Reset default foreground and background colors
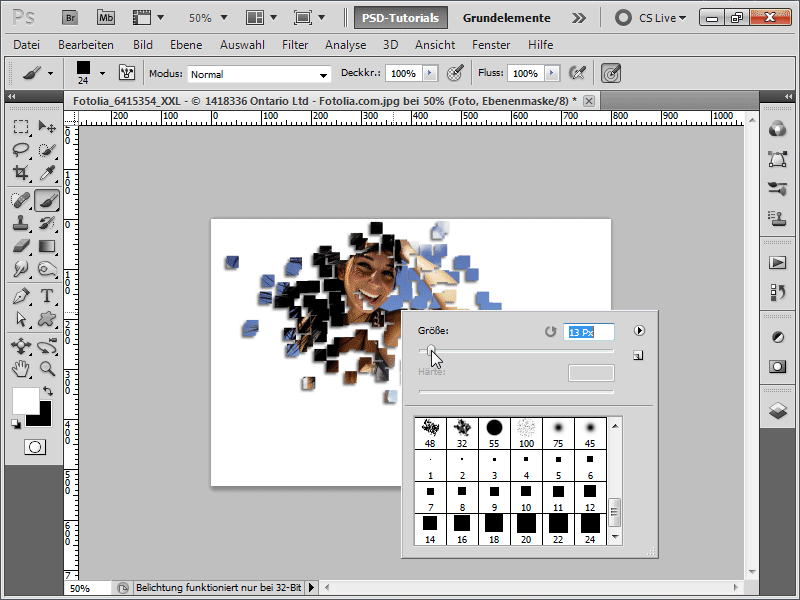Image resolution: width=800 pixels, height=600 pixels. coord(16,423)
